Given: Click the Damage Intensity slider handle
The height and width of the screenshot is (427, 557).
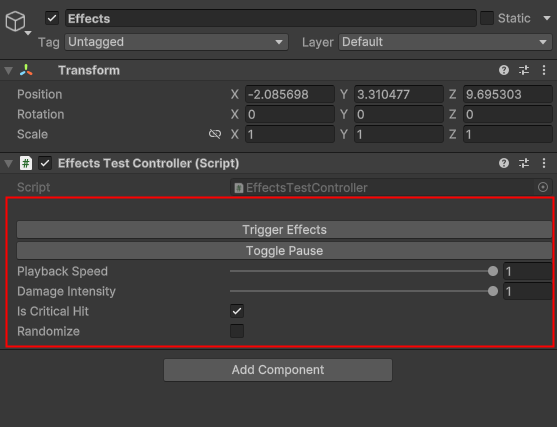Looking at the screenshot, I should point(493,291).
